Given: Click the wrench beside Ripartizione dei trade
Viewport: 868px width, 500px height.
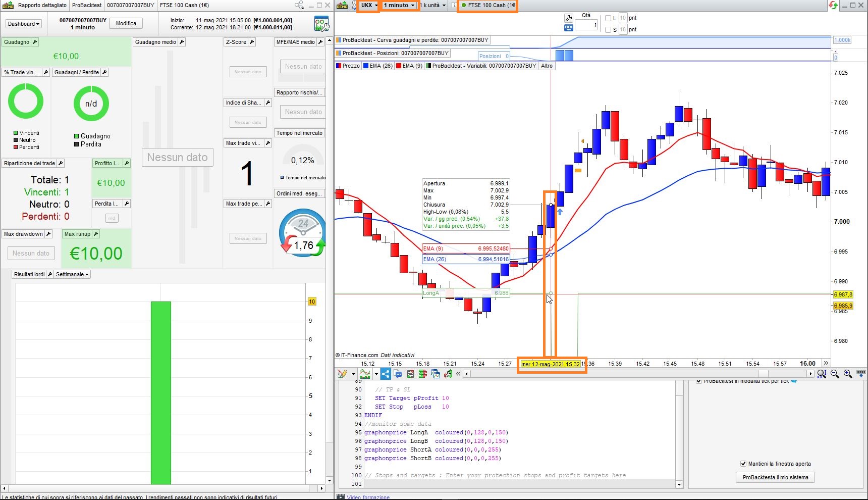Looking at the screenshot, I should [x=61, y=163].
